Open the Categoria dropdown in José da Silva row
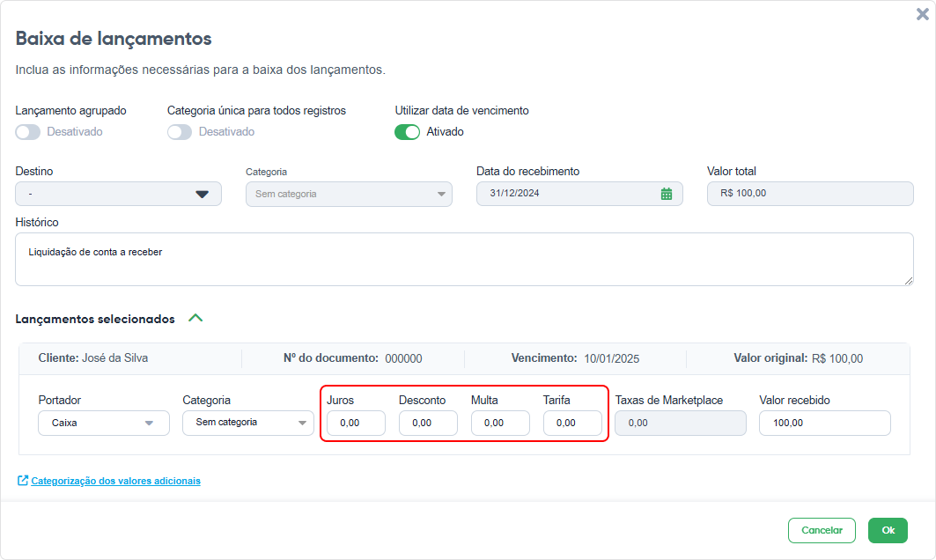The height and width of the screenshot is (560, 936). (248, 423)
